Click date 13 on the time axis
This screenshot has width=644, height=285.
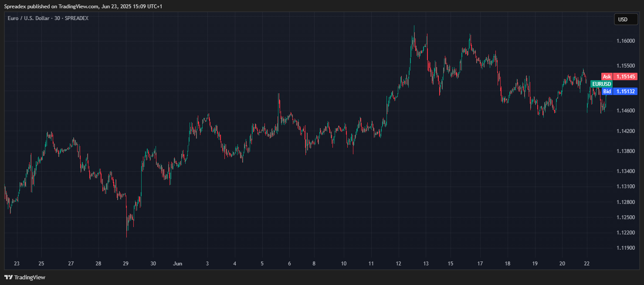[426, 264]
